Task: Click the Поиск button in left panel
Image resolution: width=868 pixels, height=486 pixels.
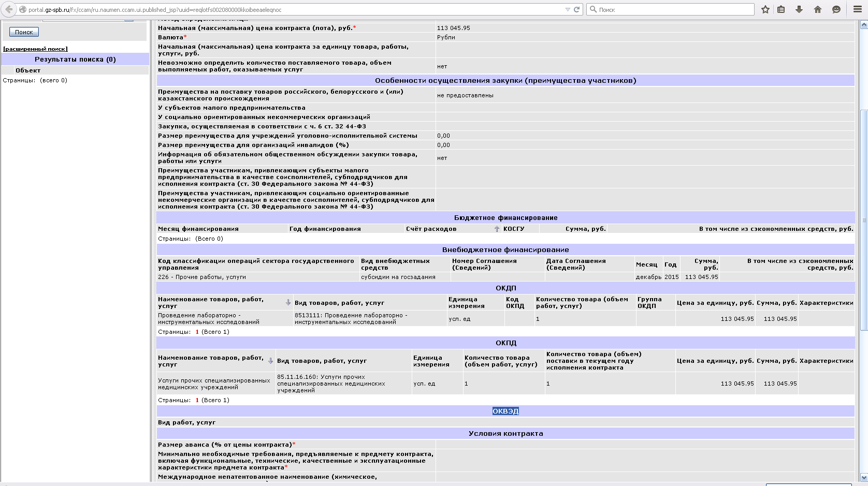Action: coord(24,32)
